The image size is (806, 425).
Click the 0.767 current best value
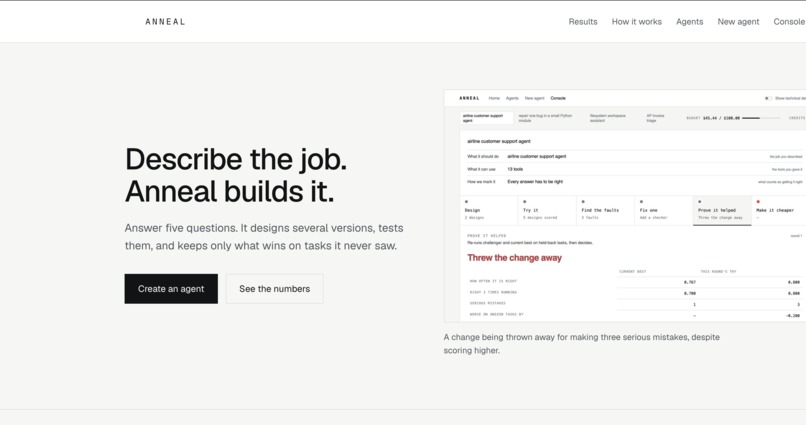(x=689, y=282)
